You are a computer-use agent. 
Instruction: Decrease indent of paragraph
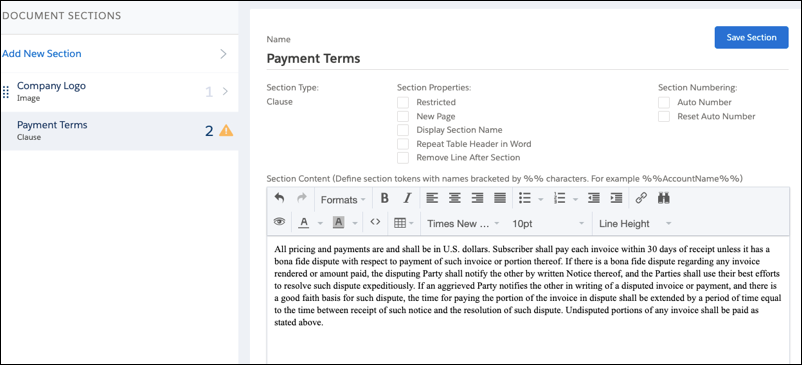(x=593, y=198)
